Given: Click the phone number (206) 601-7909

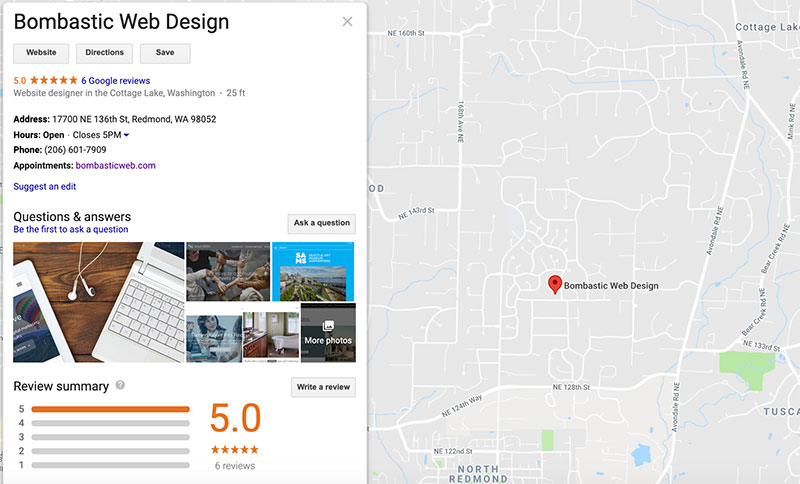Looking at the screenshot, I should click(x=76, y=150).
